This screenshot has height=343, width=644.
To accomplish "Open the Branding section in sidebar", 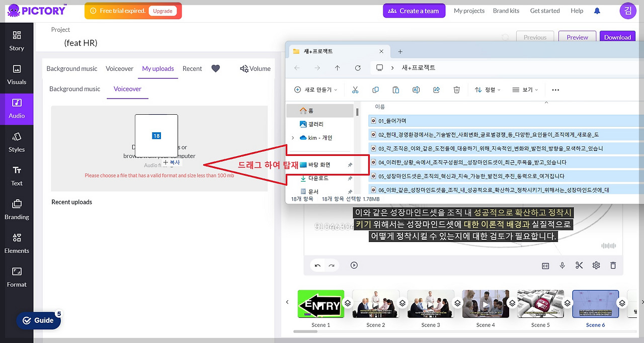I will click(17, 210).
